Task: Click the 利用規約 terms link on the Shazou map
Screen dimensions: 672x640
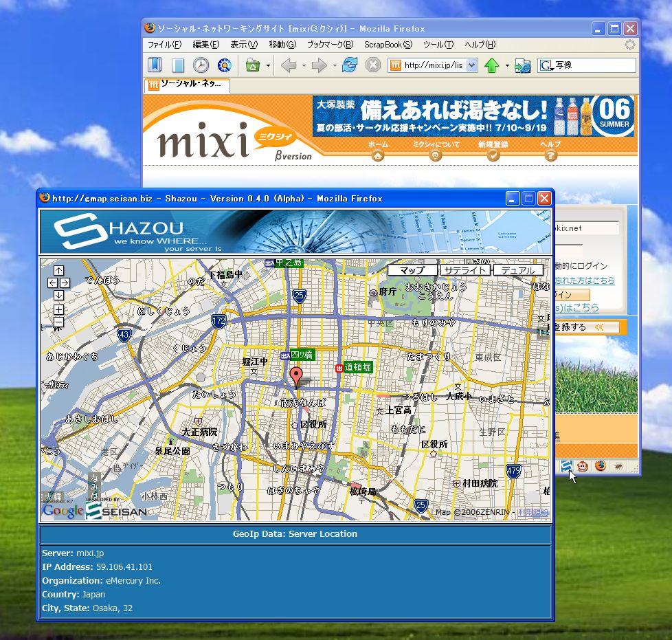Action: click(533, 512)
